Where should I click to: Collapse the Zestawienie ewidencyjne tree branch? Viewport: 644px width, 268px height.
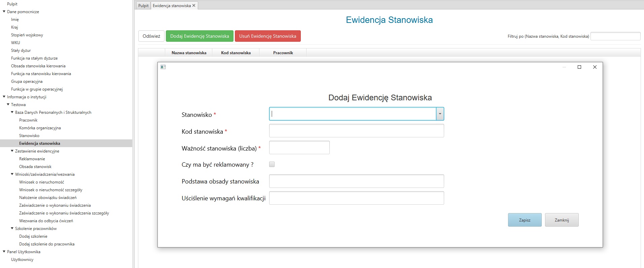tap(12, 151)
